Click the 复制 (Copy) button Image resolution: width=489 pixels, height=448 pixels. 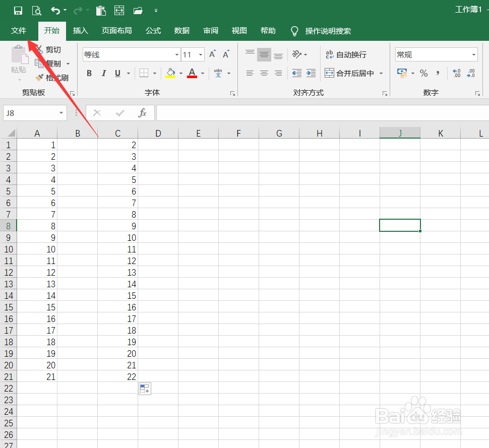coord(48,63)
